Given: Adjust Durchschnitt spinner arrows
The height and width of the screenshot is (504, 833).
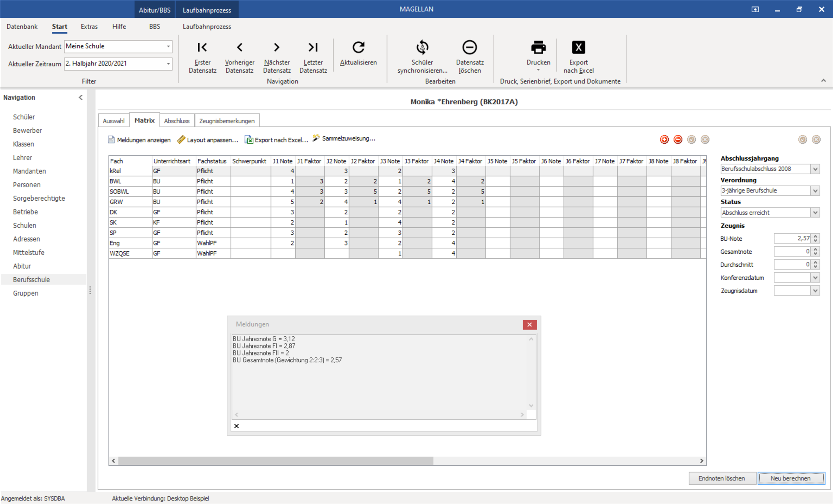Looking at the screenshot, I should (x=816, y=264).
